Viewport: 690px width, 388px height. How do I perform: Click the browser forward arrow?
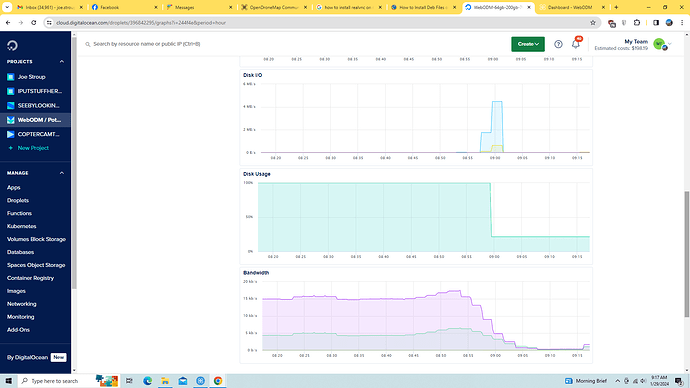(21, 23)
